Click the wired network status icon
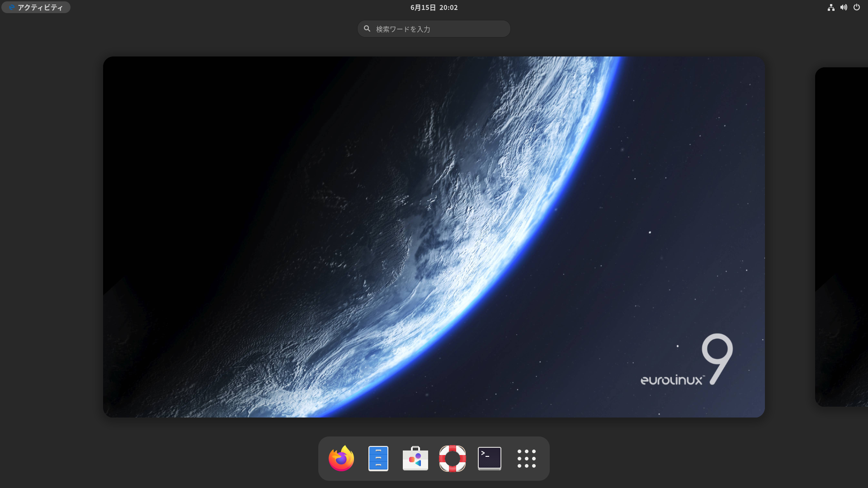868x488 pixels. [831, 7]
